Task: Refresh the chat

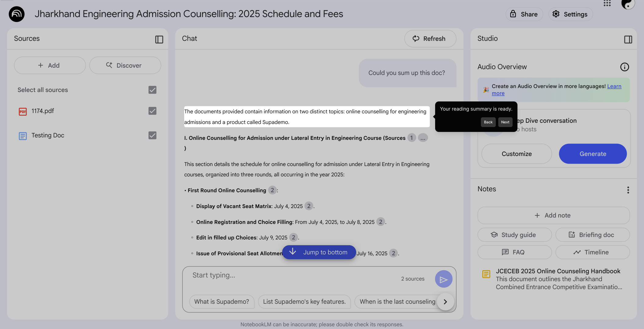Action: [x=430, y=39]
